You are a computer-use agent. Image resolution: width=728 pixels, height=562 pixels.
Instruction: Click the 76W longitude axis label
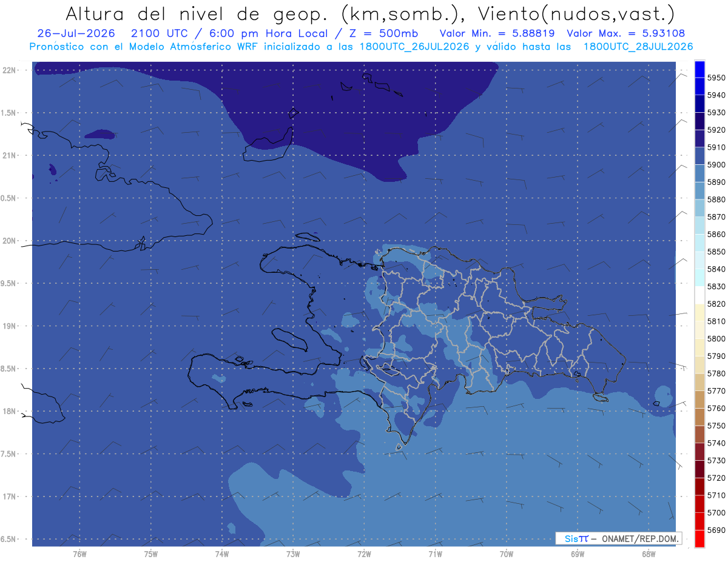[79, 554]
